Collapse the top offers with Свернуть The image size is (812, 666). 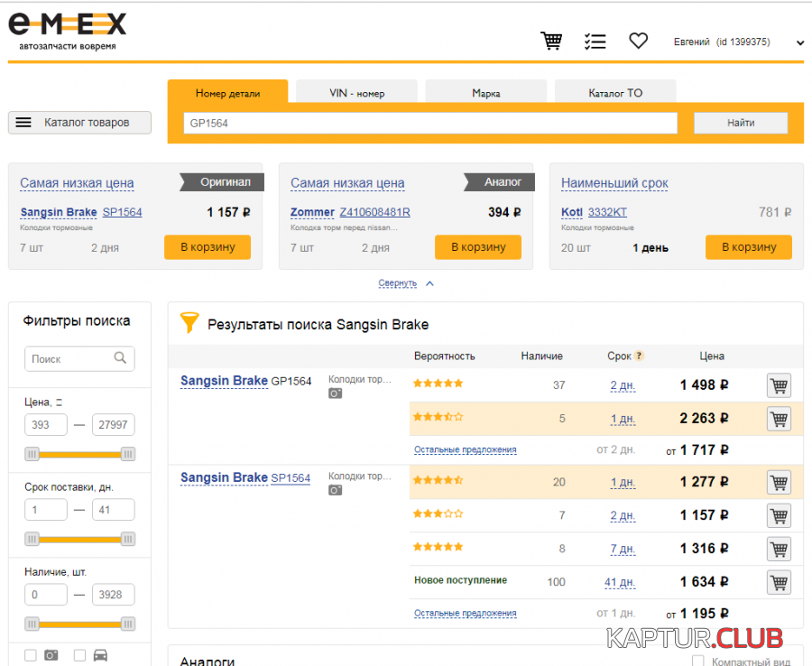[x=398, y=283]
